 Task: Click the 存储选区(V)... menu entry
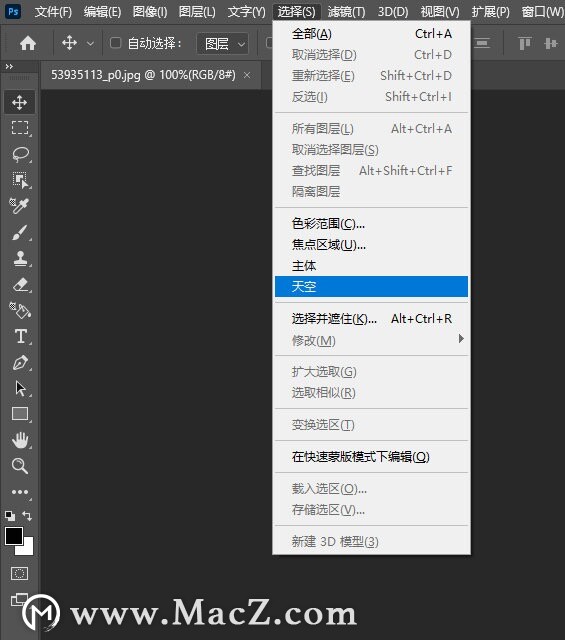[x=371, y=510]
